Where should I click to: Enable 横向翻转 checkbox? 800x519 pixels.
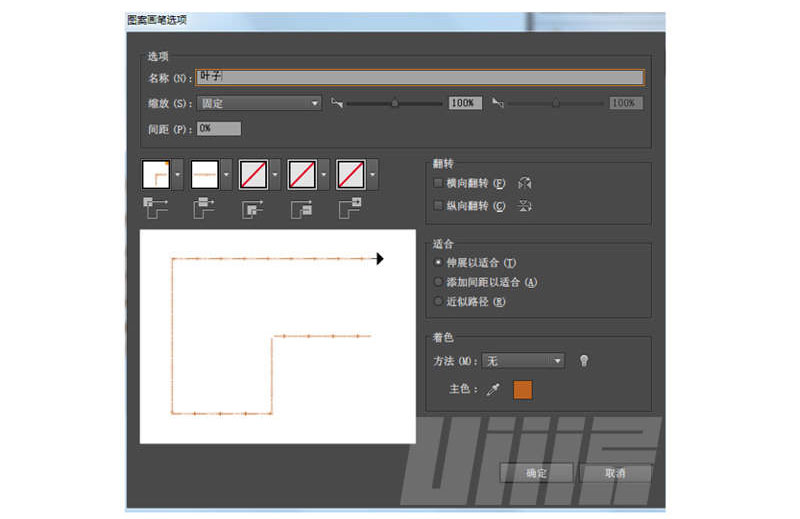[438, 183]
